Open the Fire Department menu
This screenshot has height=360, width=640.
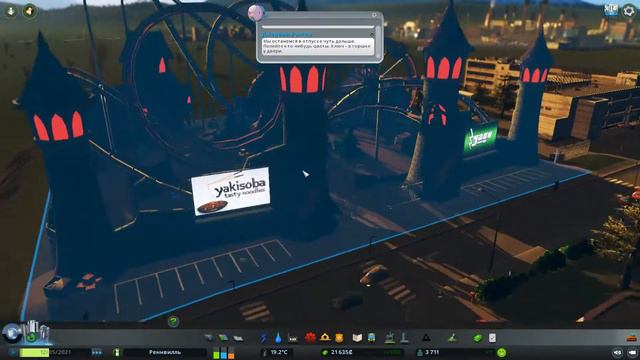click(325, 338)
